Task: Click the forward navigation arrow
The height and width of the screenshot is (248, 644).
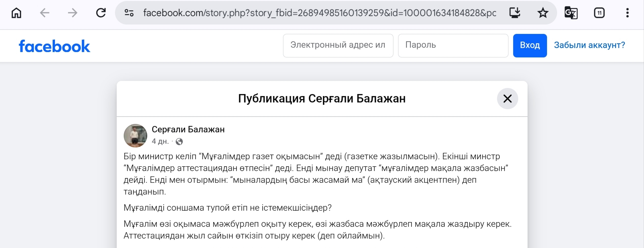Action: (x=72, y=13)
